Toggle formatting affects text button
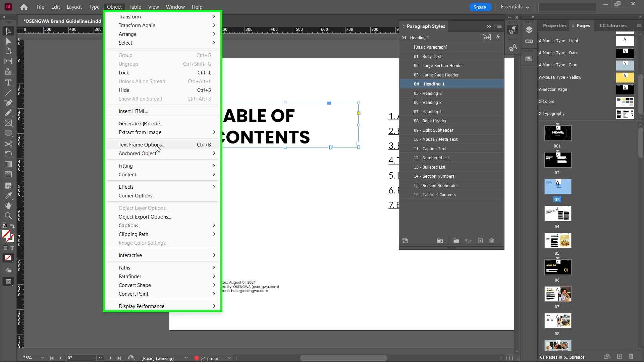The height and width of the screenshot is (362, 644). 12,248
